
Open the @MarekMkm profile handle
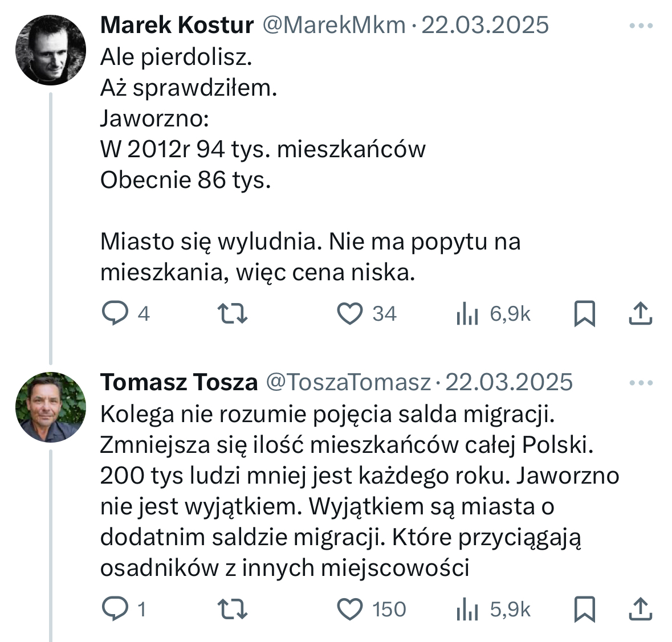(333, 25)
